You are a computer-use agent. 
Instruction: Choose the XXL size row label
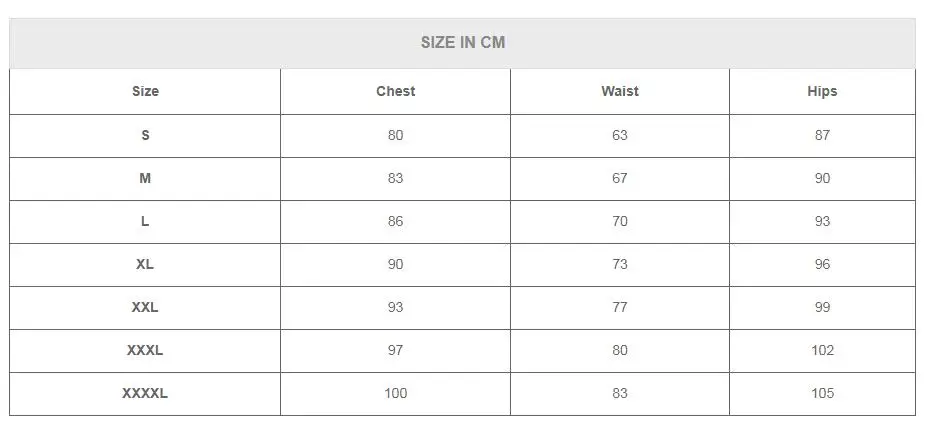145,308
